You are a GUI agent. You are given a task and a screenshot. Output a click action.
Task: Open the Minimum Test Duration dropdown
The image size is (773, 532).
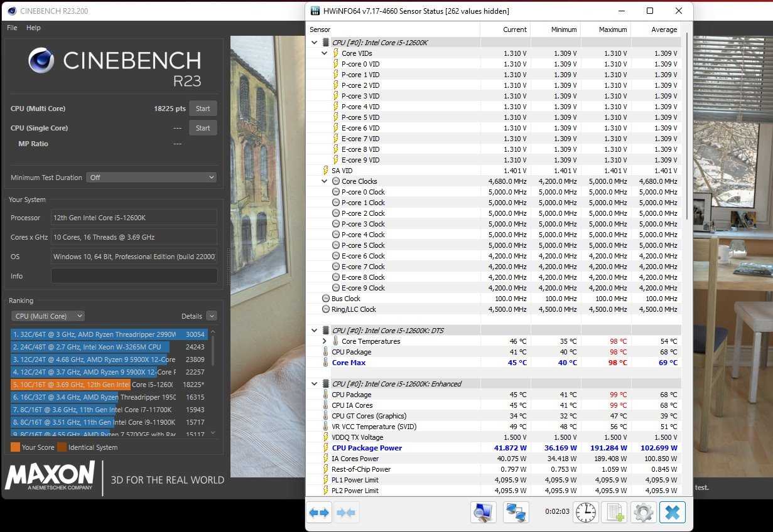tap(151, 178)
